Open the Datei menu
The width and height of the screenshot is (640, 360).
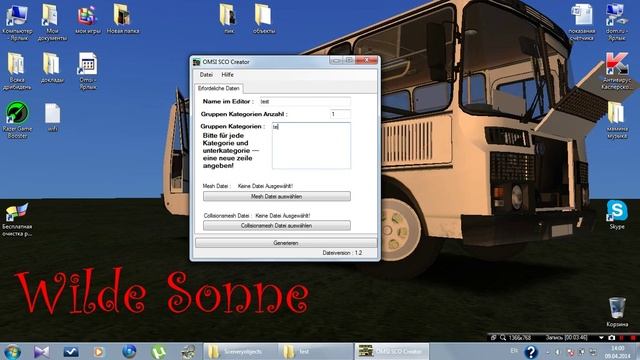pyautogui.click(x=206, y=75)
